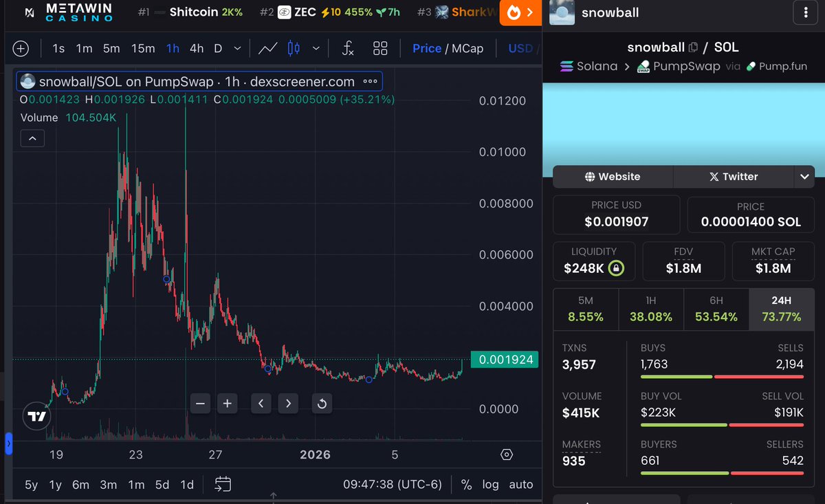
Task: Open the token three-dot menu
Action: [805, 12]
